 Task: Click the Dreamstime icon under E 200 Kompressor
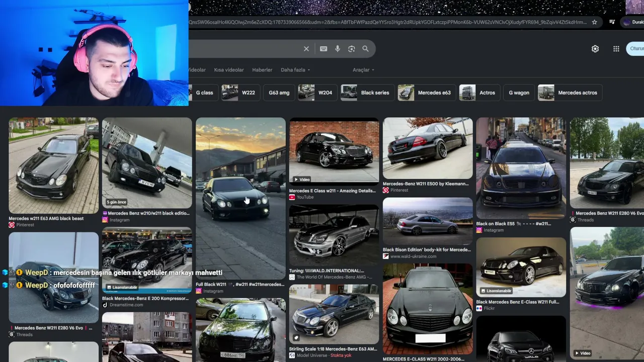[x=105, y=305]
